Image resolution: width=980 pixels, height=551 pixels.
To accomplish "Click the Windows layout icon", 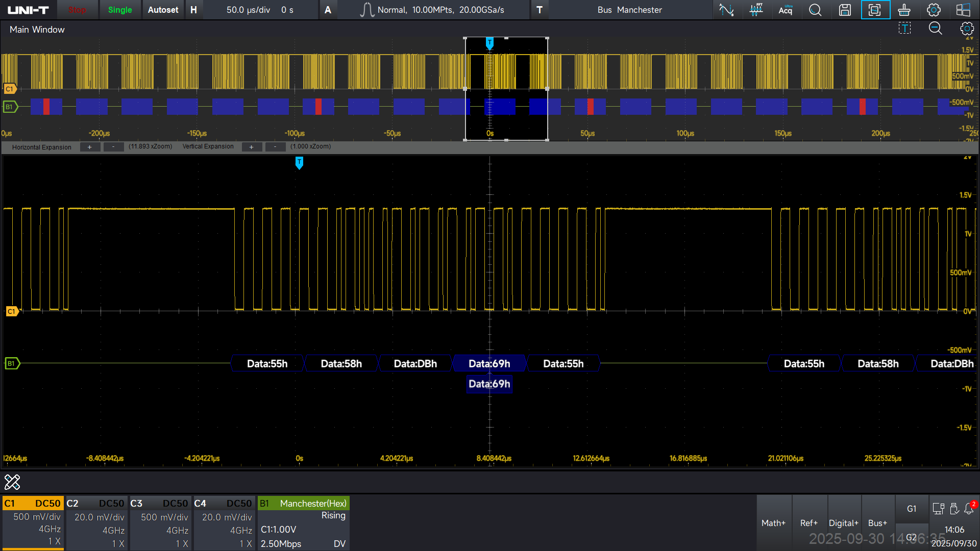I will point(963,10).
